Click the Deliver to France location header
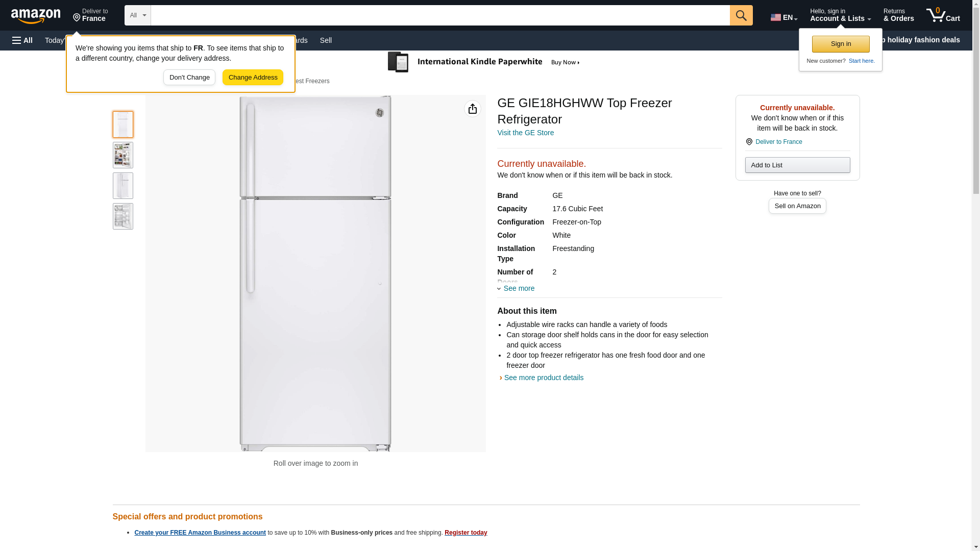980x551 pixels. click(x=90, y=15)
